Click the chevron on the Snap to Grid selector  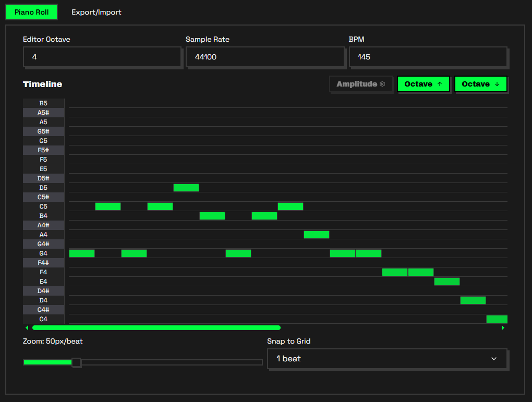pyautogui.click(x=494, y=359)
